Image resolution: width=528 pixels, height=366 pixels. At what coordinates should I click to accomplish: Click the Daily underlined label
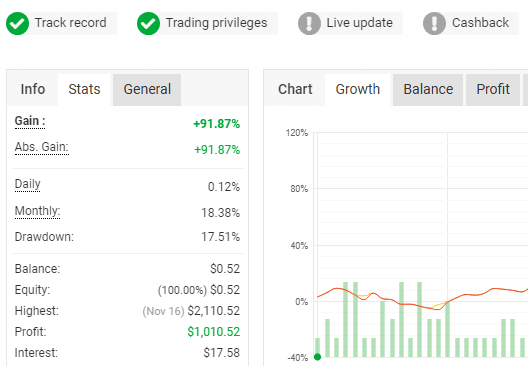pos(28,185)
